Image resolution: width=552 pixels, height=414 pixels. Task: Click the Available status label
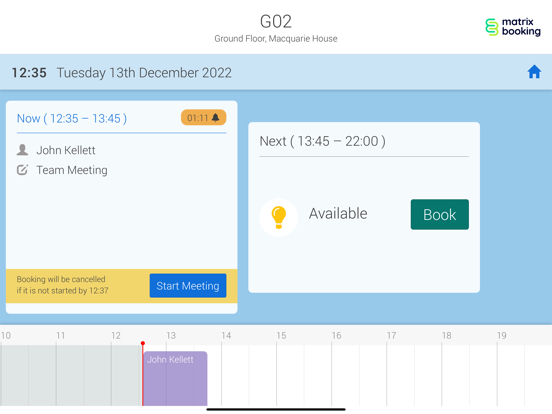pyautogui.click(x=338, y=213)
